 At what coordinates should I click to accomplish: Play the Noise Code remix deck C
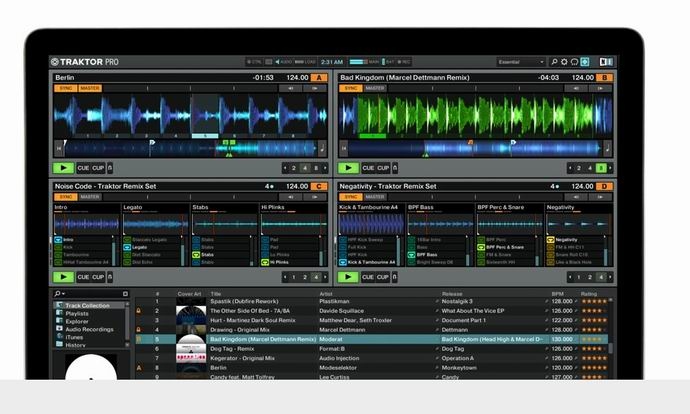pyautogui.click(x=63, y=277)
